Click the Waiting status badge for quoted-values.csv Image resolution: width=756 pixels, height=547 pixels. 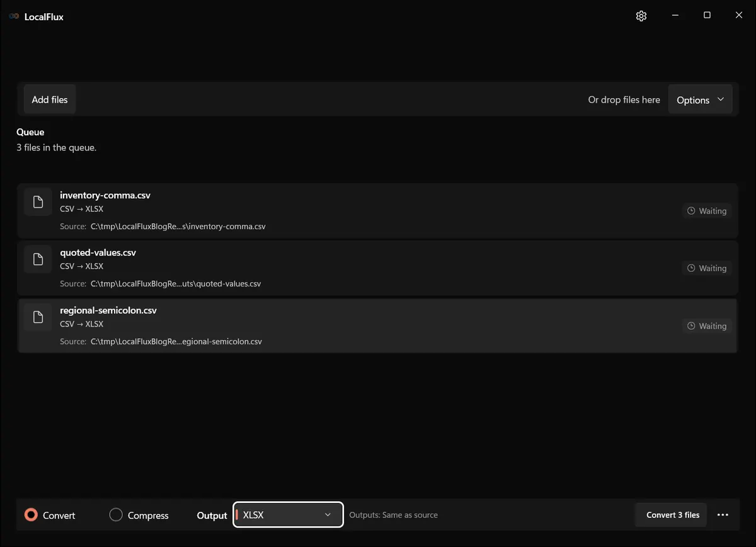707,268
